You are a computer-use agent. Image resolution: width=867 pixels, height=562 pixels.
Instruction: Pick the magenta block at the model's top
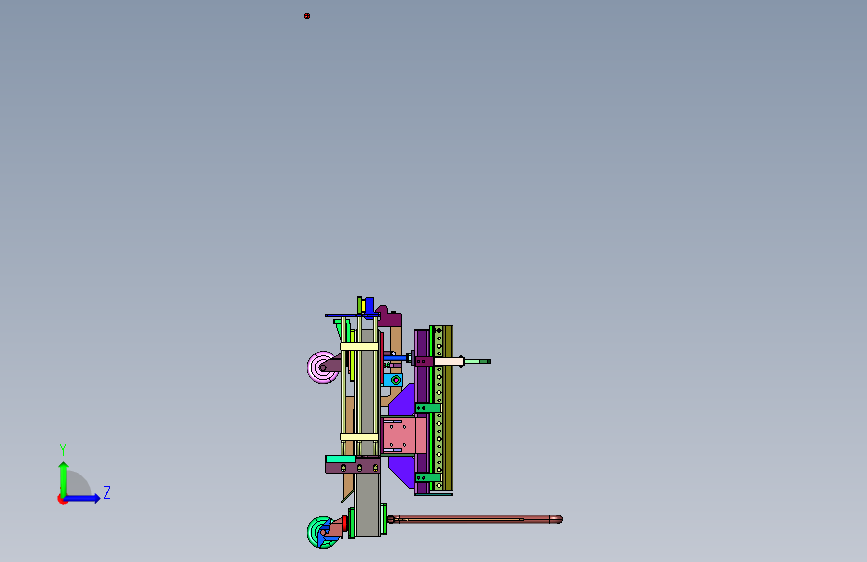(390, 318)
